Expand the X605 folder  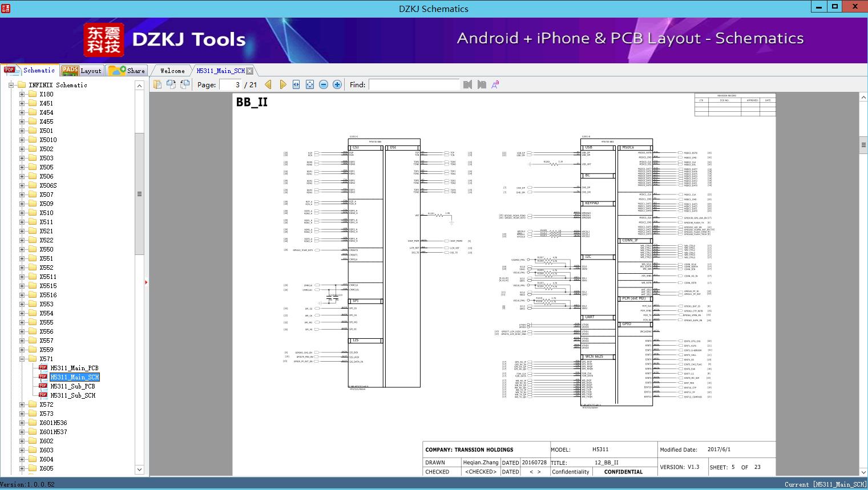tap(22, 468)
